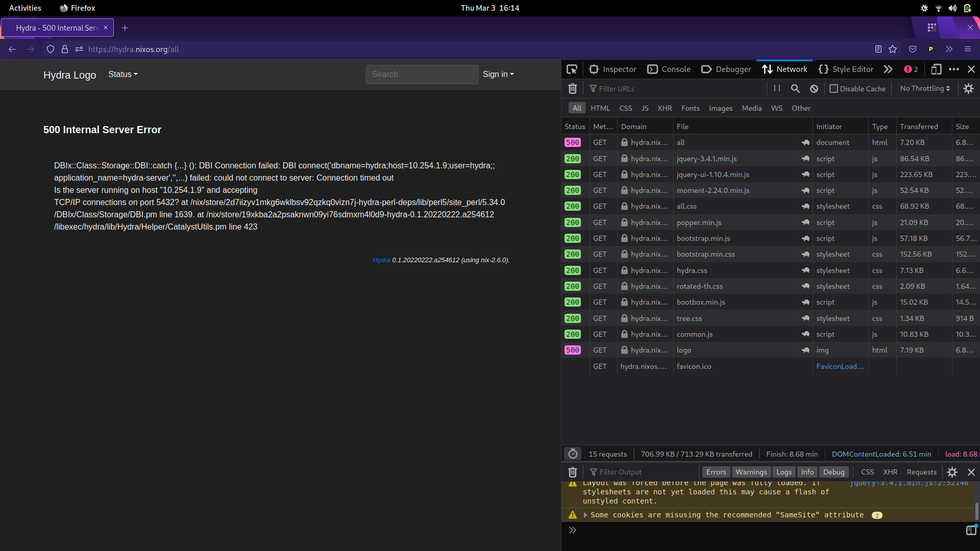Toggle Disable Cache checkbox
980x551 pixels.
834,89
